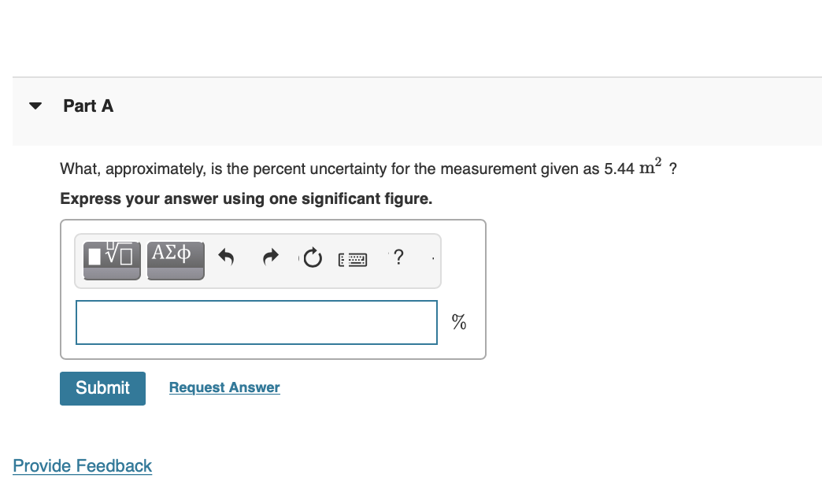822x504 pixels.
Task: Focus the percent answer input box
Action: pos(257,323)
